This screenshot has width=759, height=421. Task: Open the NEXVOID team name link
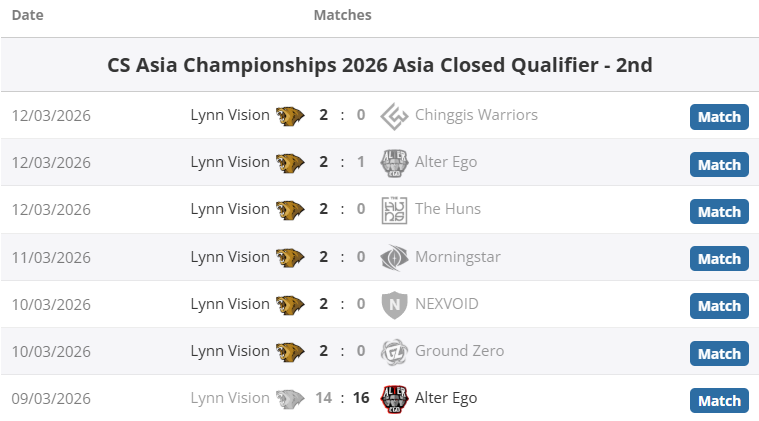pos(446,304)
